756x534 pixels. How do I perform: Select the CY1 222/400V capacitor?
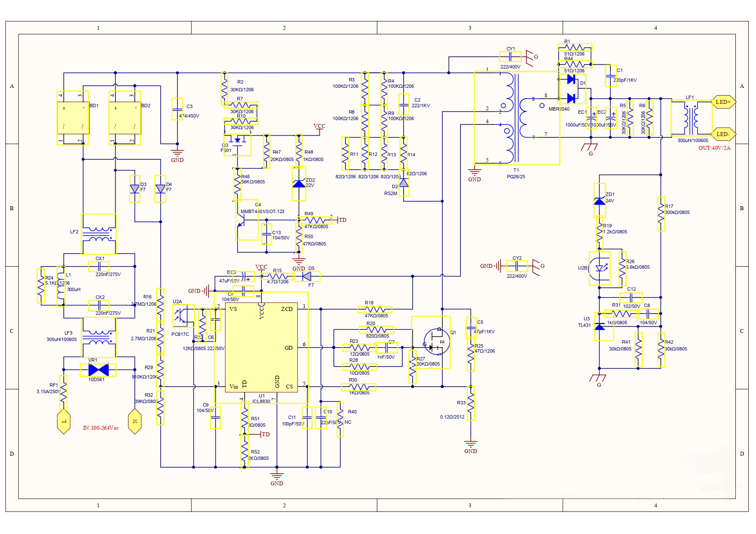pos(510,56)
